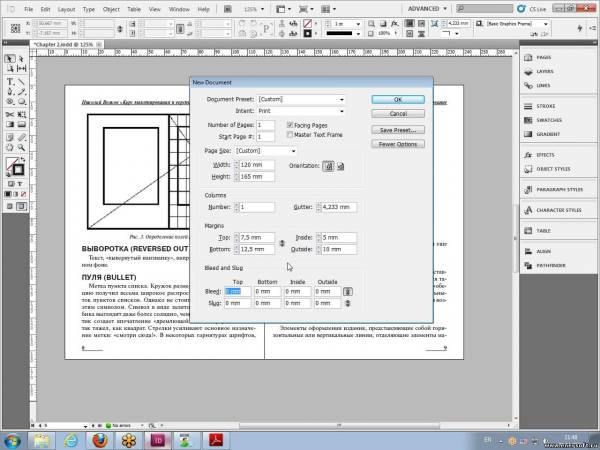Screen dimensions: 600x450
Task: Switch to Preview screen mode in toolbox
Action: point(21,207)
